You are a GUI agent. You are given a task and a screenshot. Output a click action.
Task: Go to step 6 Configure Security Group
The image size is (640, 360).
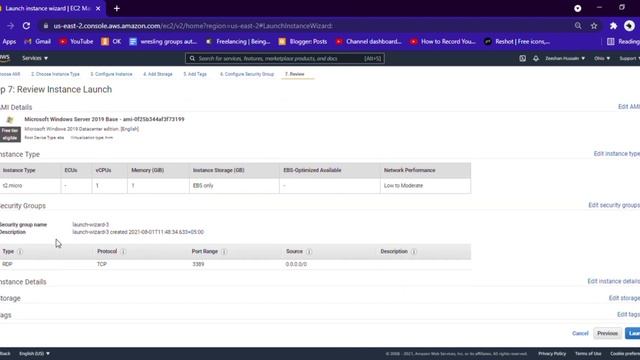[247, 74]
